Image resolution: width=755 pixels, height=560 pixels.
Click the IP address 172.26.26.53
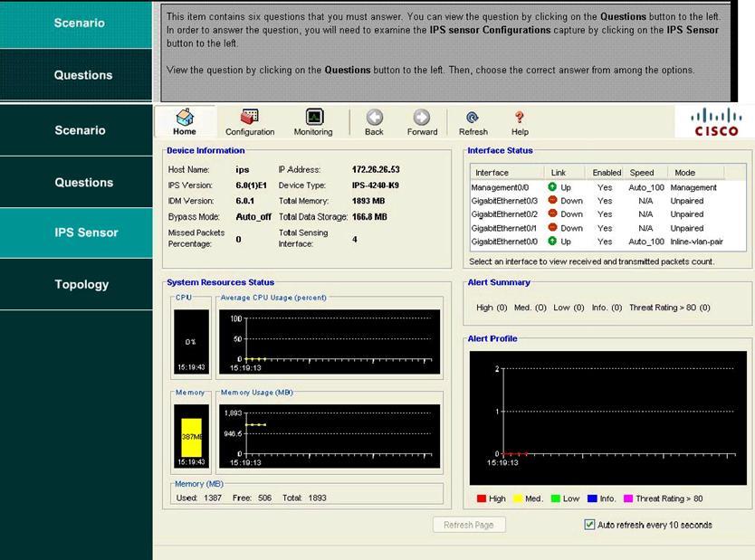click(x=376, y=169)
